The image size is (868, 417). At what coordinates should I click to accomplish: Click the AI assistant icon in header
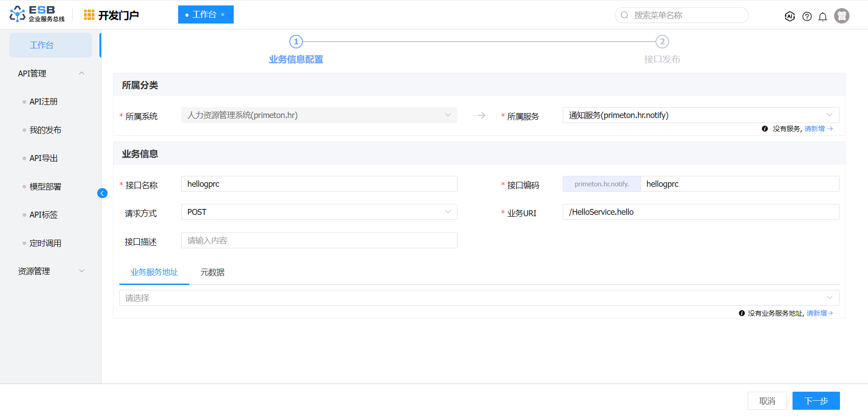789,16
